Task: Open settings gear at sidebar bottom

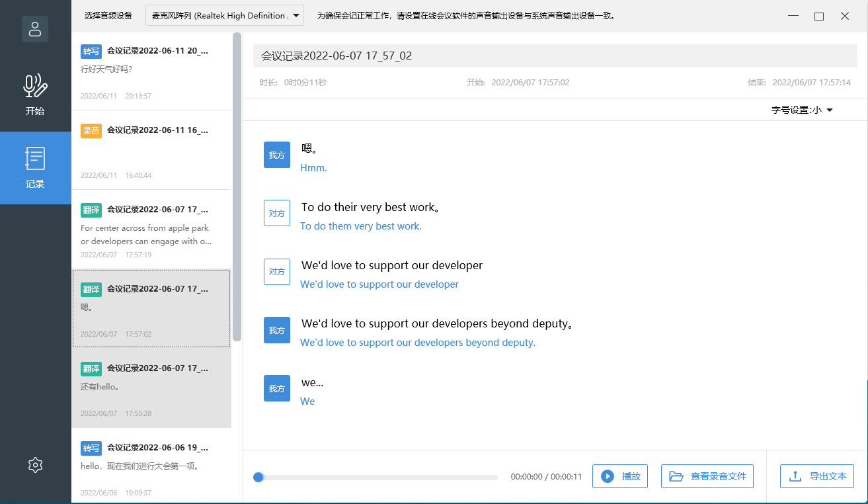Action: click(36, 465)
